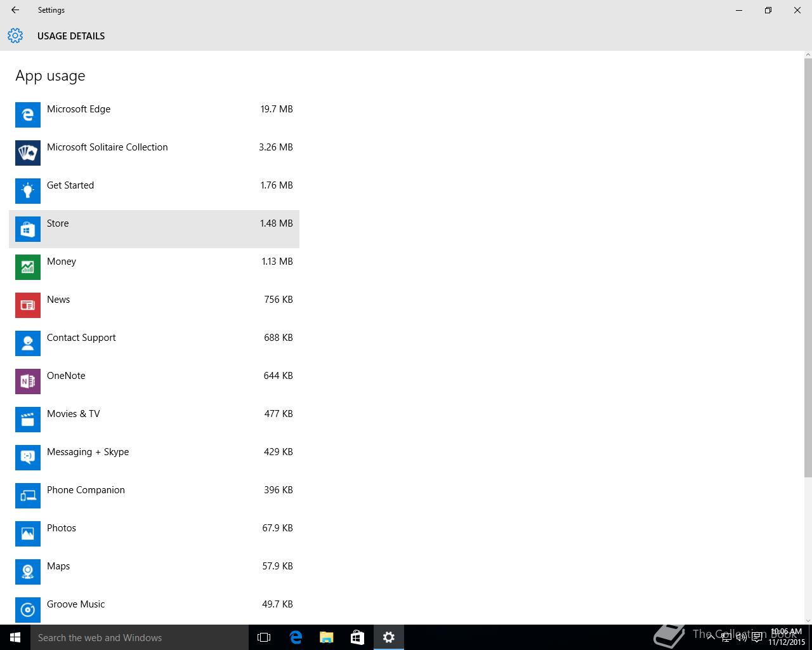Click the 644 KB usage value
Viewport: 812px width, 650px height.
[x=278, y=376]
